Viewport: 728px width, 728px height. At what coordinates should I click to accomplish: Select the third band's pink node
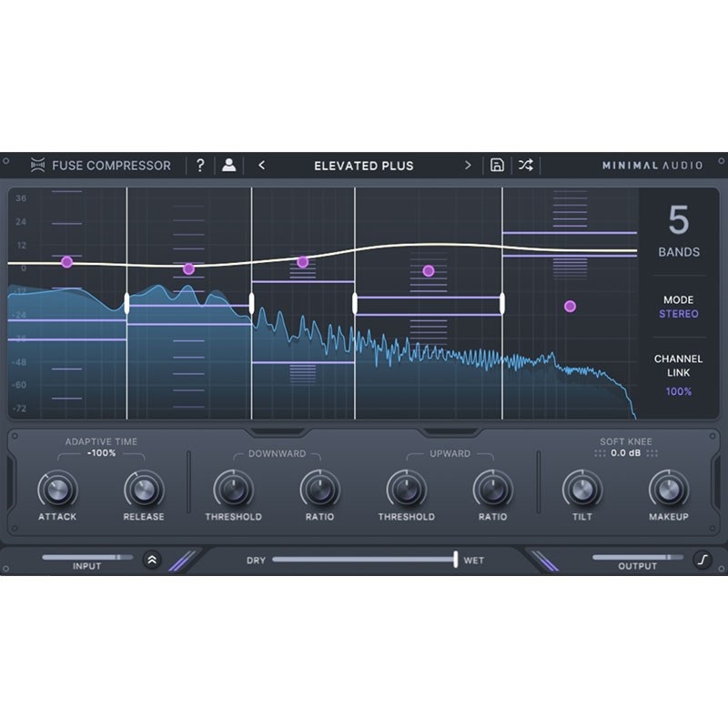coord(303,262)
